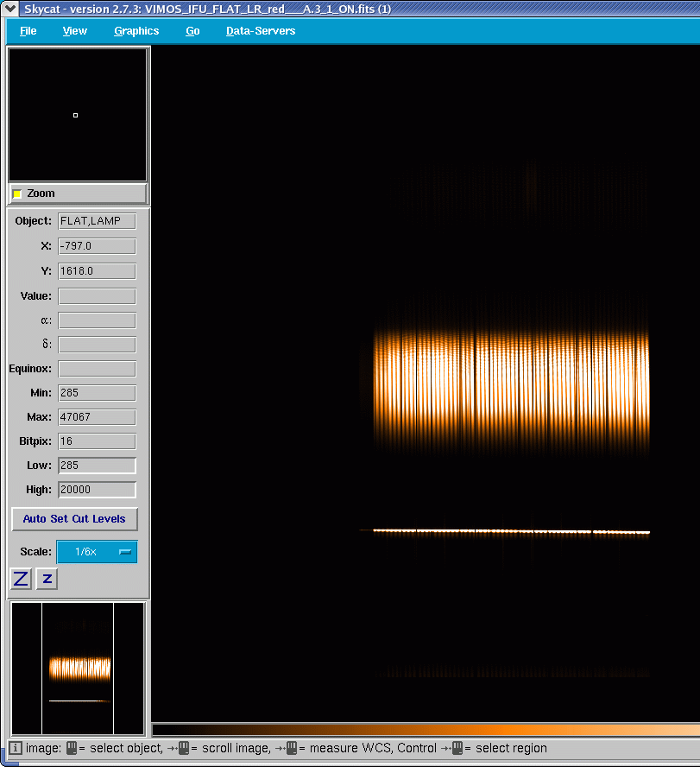Viewport: 700px width, 767px height.
Task: Click the Max value 47067 field
Action: coord(97,417)
